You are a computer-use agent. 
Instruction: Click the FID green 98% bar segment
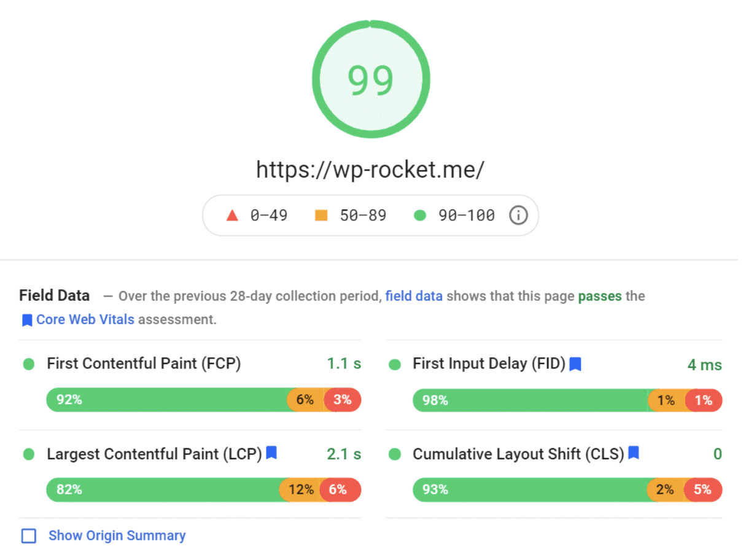(528, 400)
